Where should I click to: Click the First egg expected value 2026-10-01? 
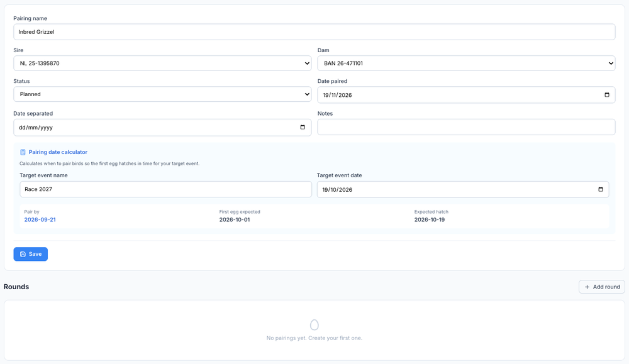[234, 219]
